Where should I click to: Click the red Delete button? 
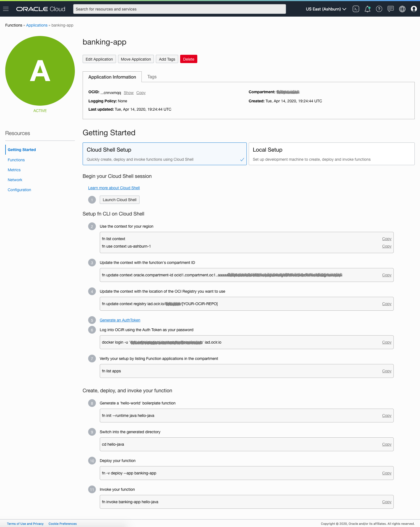[x=189, y=59]
